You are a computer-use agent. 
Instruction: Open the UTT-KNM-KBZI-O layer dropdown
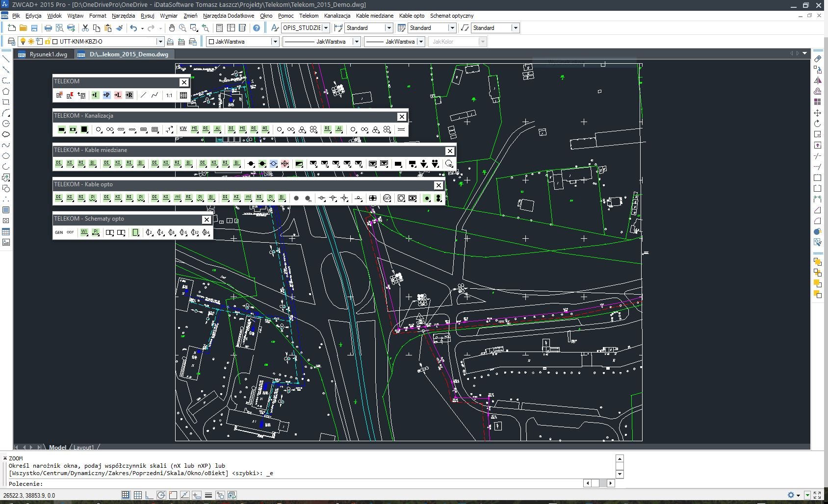point(160,42)
